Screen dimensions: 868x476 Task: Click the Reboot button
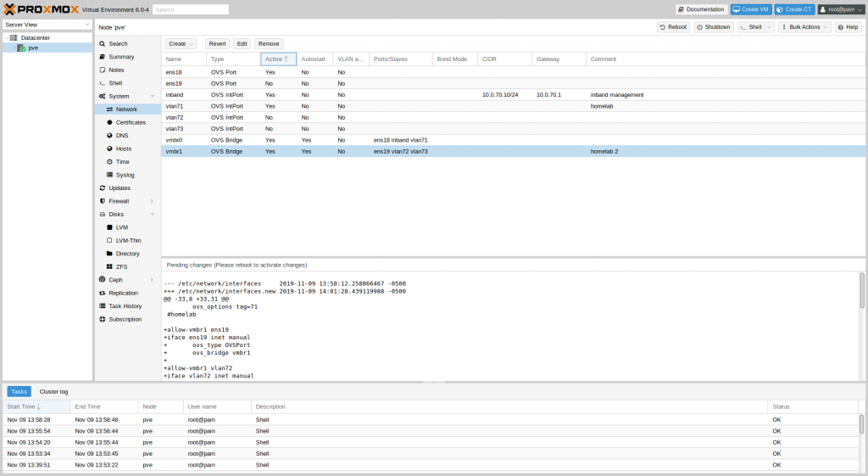coord(673,27)
